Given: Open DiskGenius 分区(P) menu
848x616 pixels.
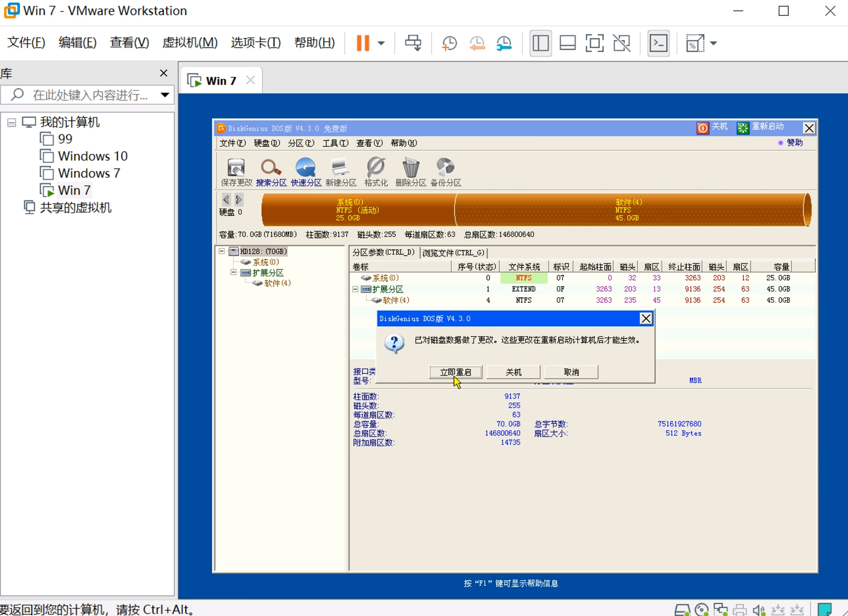Looking at the screenshot, I should pos(301,143).
